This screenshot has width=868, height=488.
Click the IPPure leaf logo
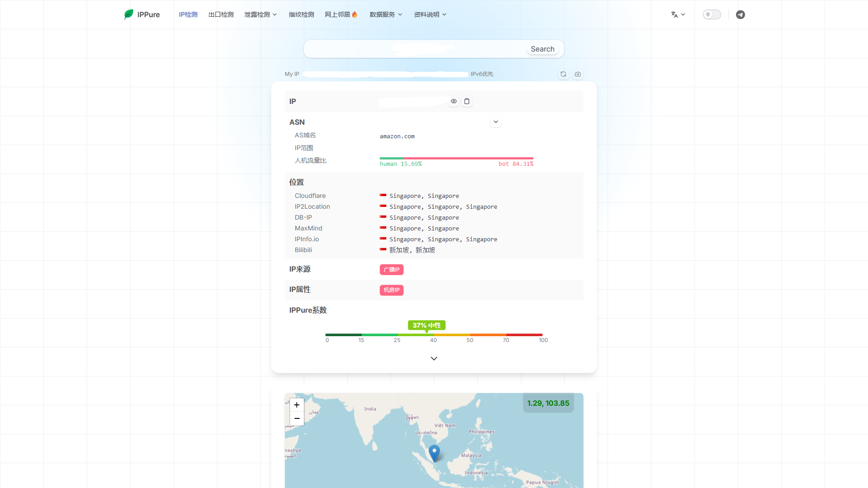(x=129, y=14)
